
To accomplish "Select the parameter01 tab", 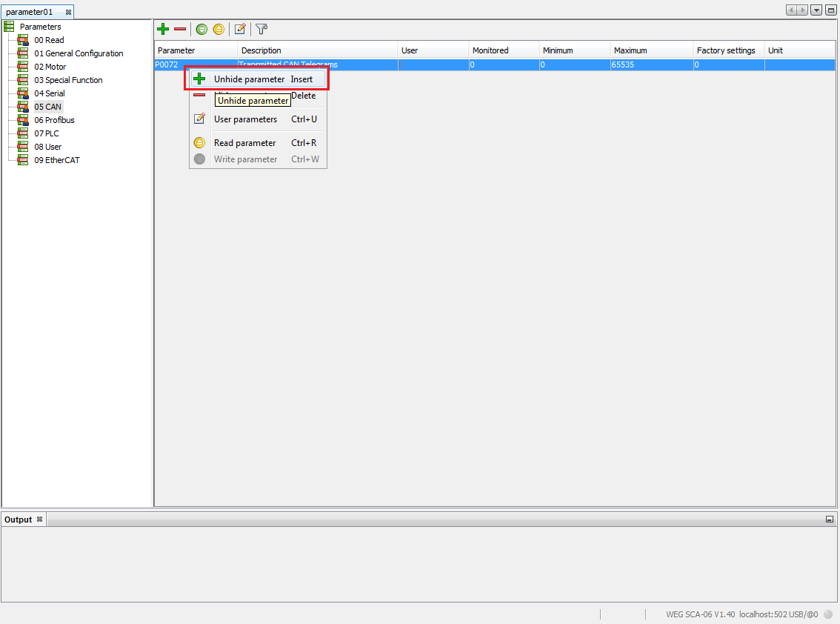I will (30, 11).
